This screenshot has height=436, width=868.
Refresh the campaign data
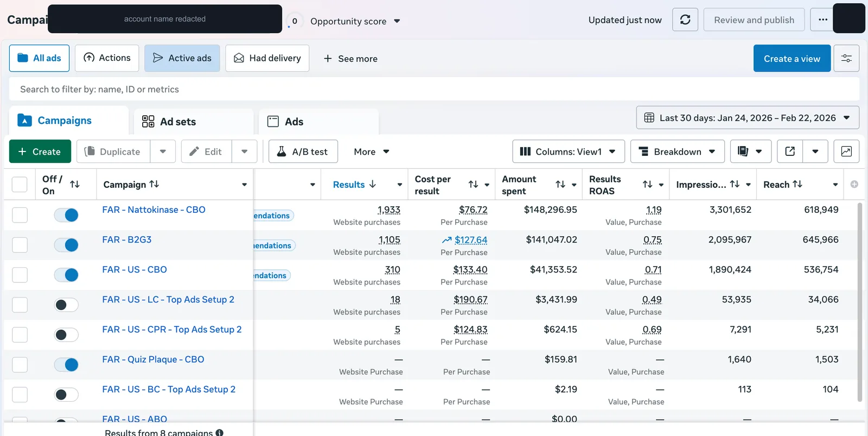(x=685, y=20)
